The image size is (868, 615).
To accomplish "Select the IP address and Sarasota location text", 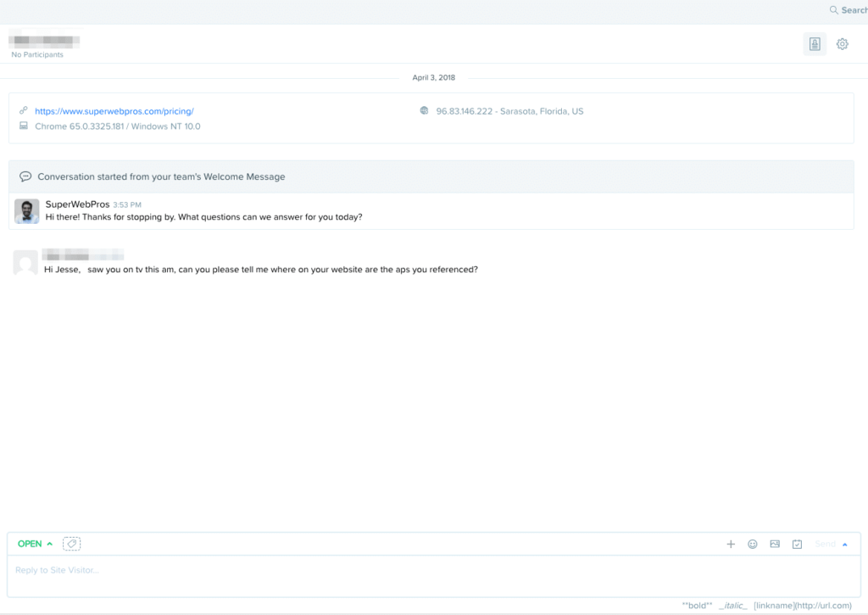I will pos(509,111).
